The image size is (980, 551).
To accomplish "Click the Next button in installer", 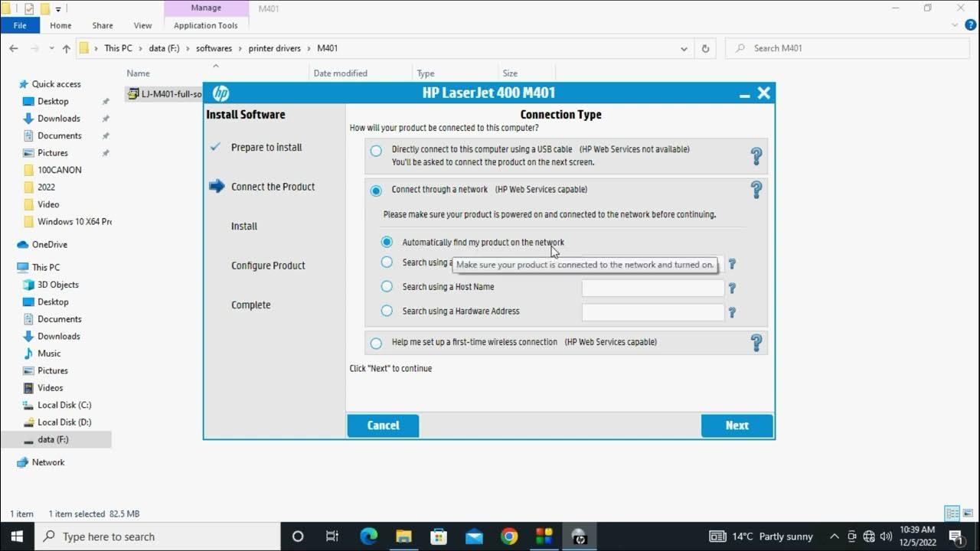I will click(737, 425).
